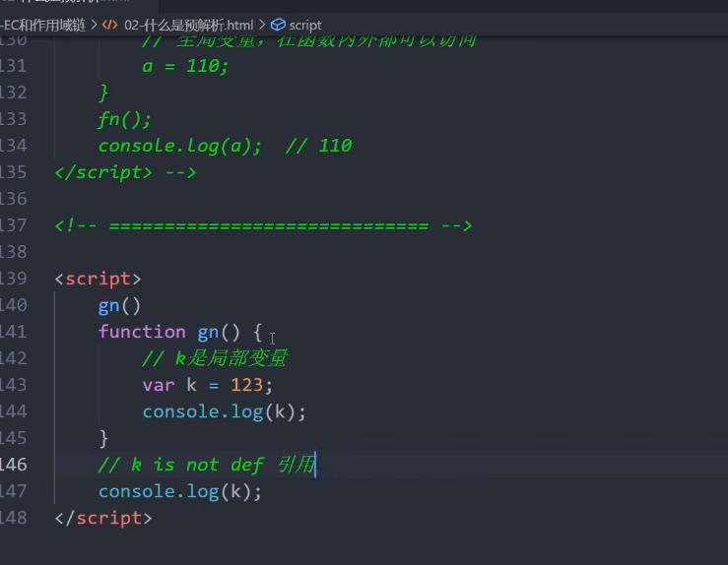Click line number 137
Viewport: 728px width, 565px height.
(13, 225)
